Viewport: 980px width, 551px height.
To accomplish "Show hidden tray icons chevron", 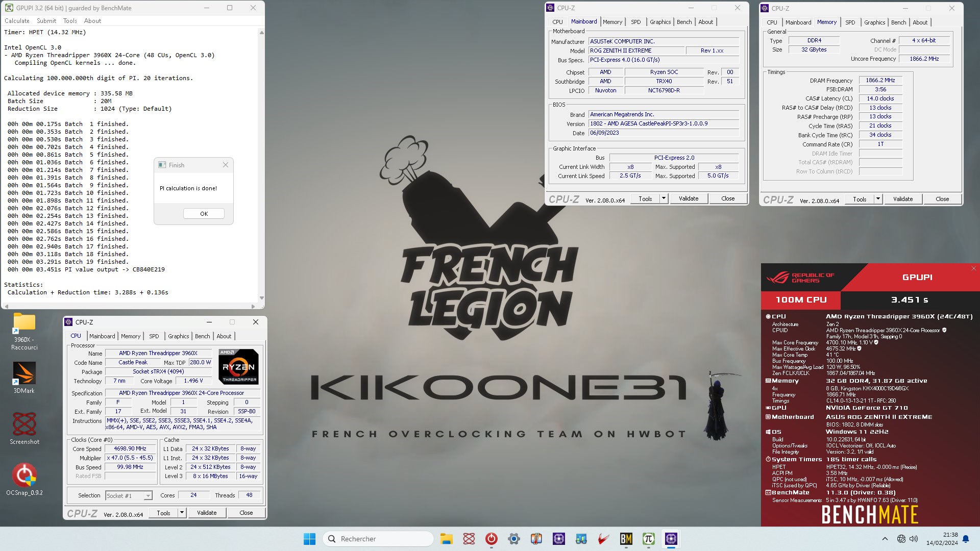I will pos(885,539).
